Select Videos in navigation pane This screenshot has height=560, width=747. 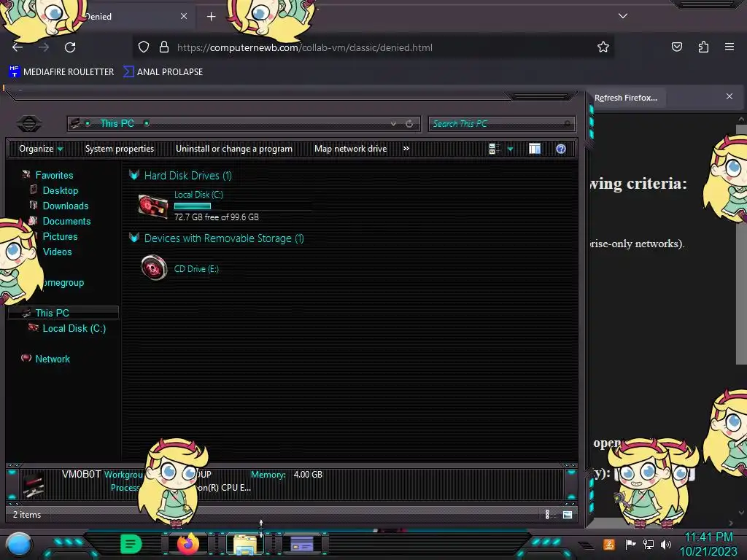tap(57, 252)
